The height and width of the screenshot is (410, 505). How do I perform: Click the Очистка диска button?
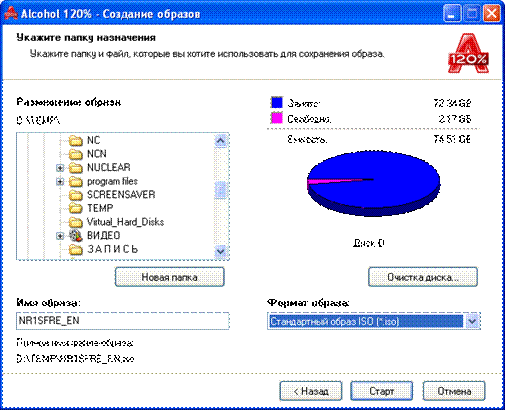coord(423,277)
